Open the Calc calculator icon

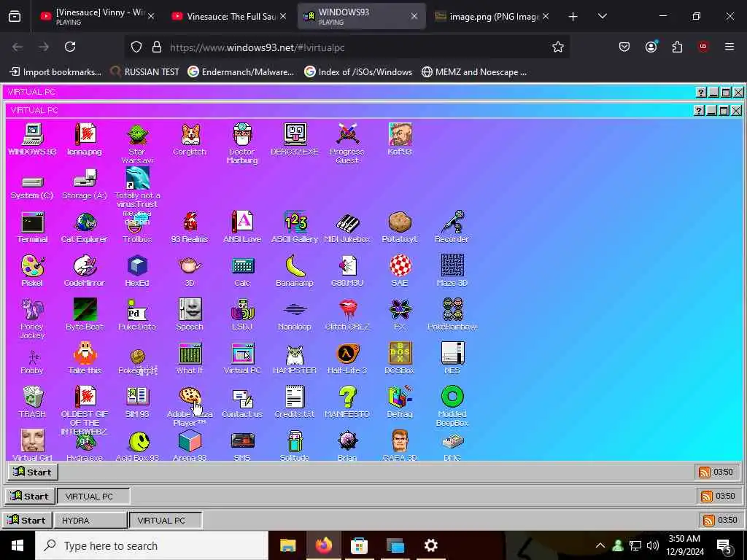(x=243, y=271)
